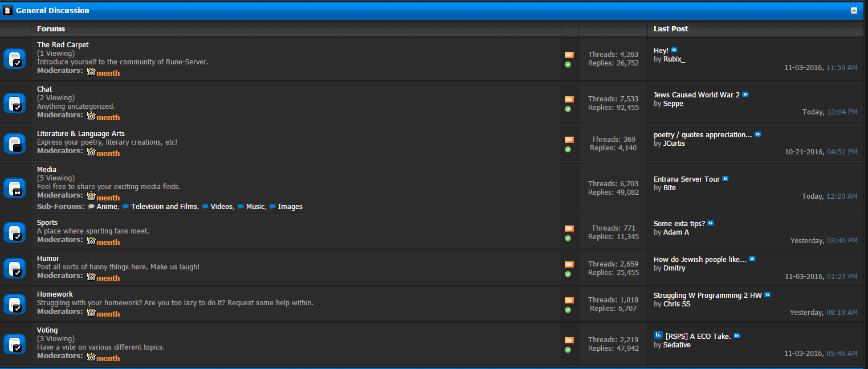View profile of user Adam A
The height and width of the screenshot is (369, 868).
tap(677, 232)
